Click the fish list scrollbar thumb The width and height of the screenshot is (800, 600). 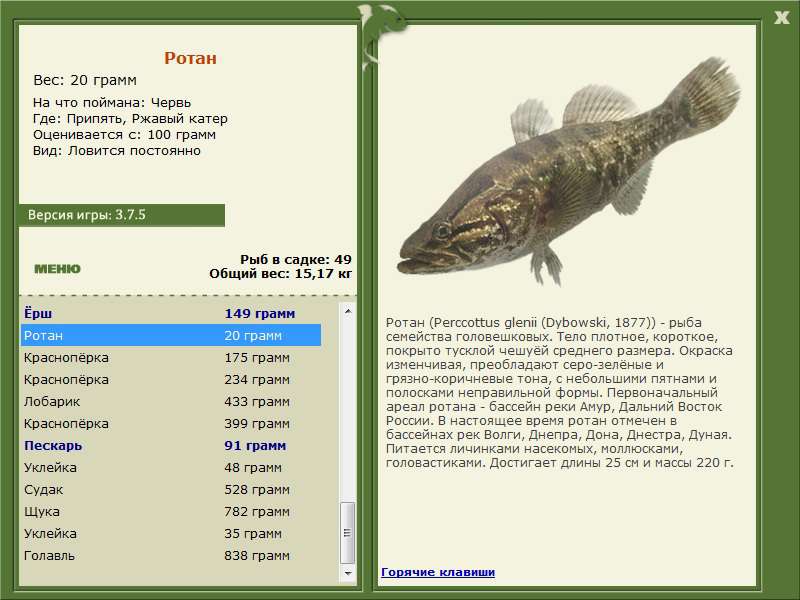pos(347,533)
